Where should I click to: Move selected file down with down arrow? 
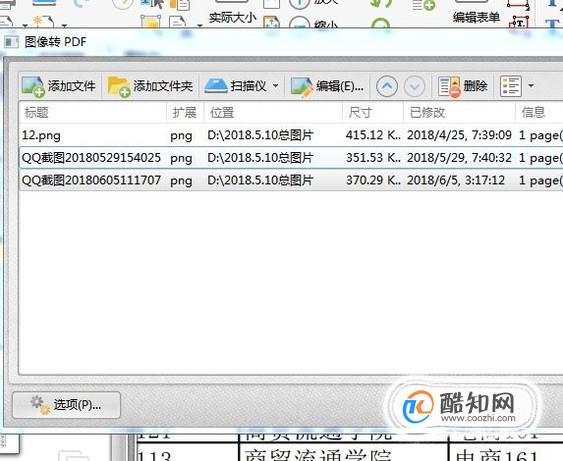[x=414, y=86]
